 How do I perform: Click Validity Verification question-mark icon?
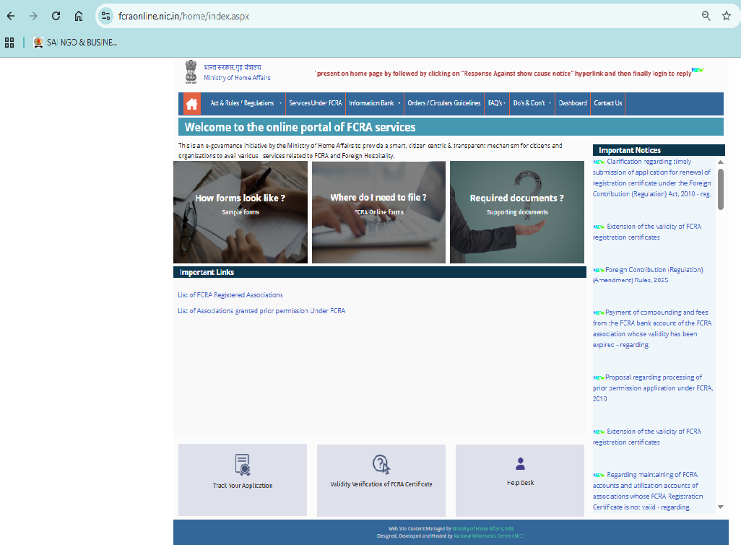point(381,465)
